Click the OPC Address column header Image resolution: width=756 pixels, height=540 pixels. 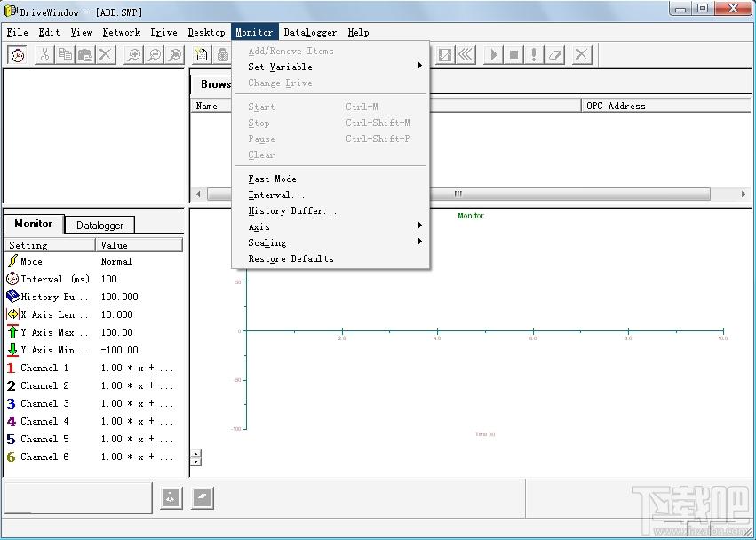tap(666, 106)
